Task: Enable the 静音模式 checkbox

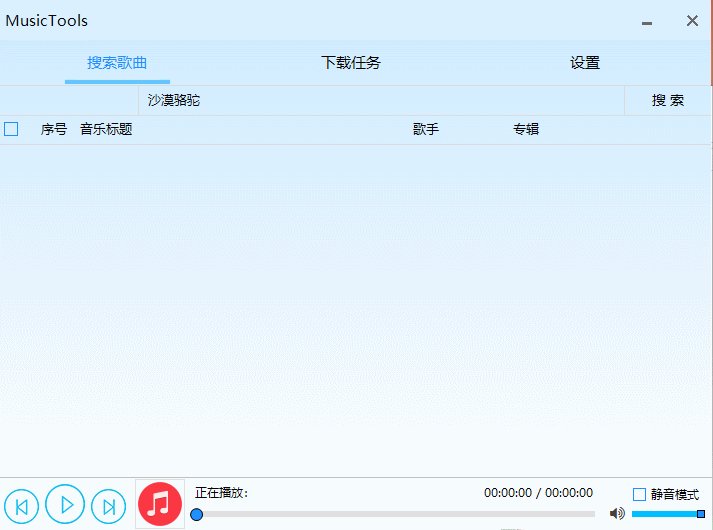Action: point(640,494)
